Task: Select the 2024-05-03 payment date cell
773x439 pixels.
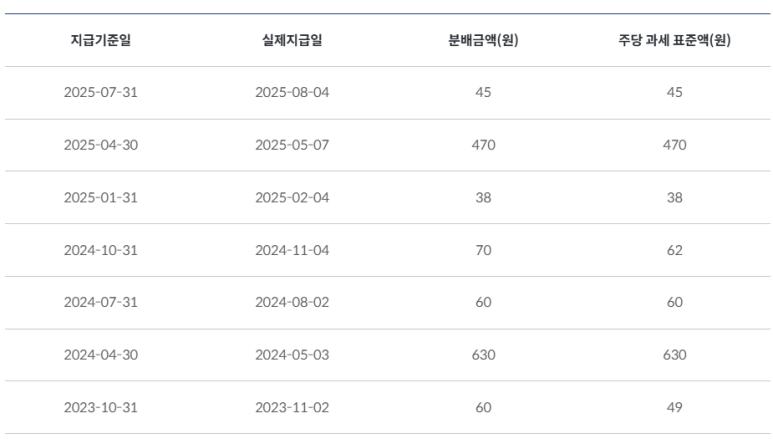Action: 292,355
